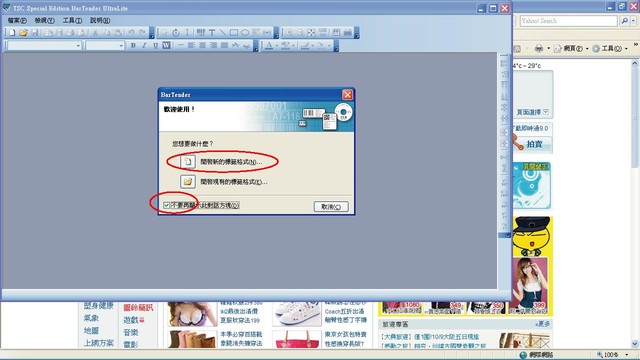The image size is (640, 360).
Task: Toggle Underline formatting button
Action: (155, 46)
